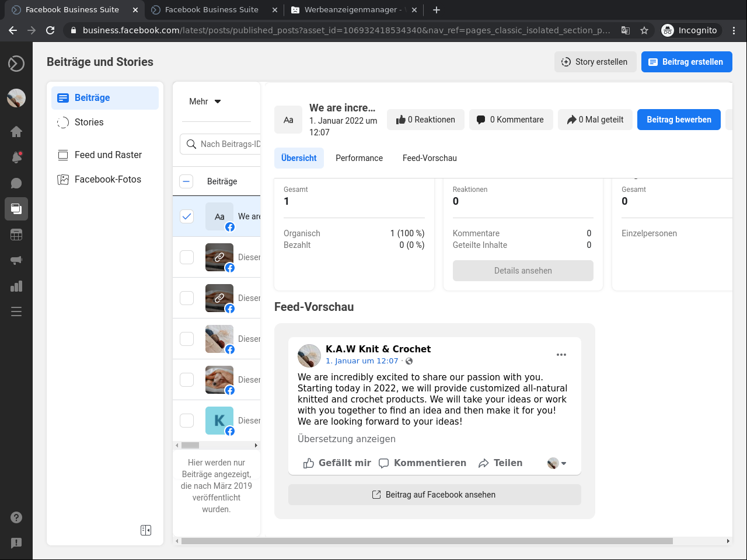Open the inbox chat bubble icon
Viewport: 747px width, 560px height.
click(16, 183)
